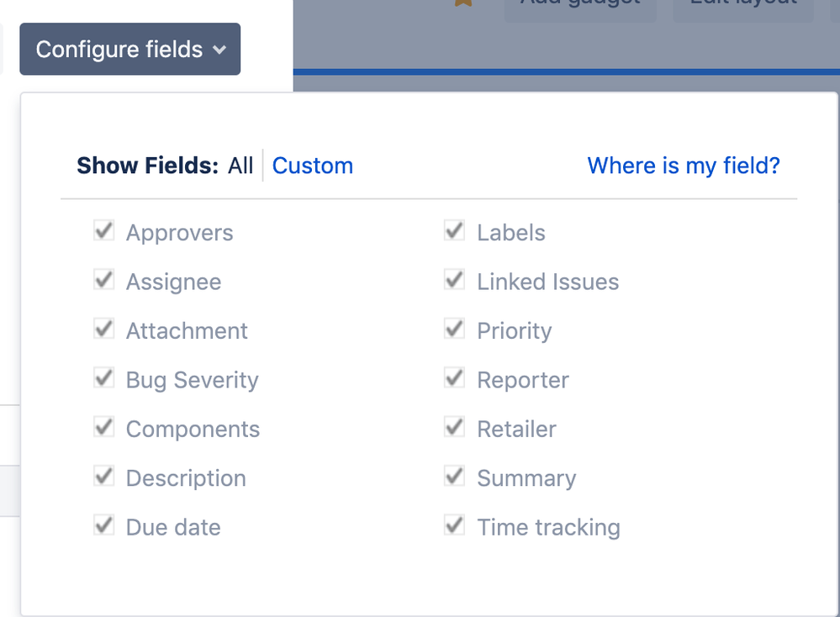Image resolution: width=840 pixels, height=617 pixels.
Task: Uncheck the Approvers checkbox
Action: 104,231
